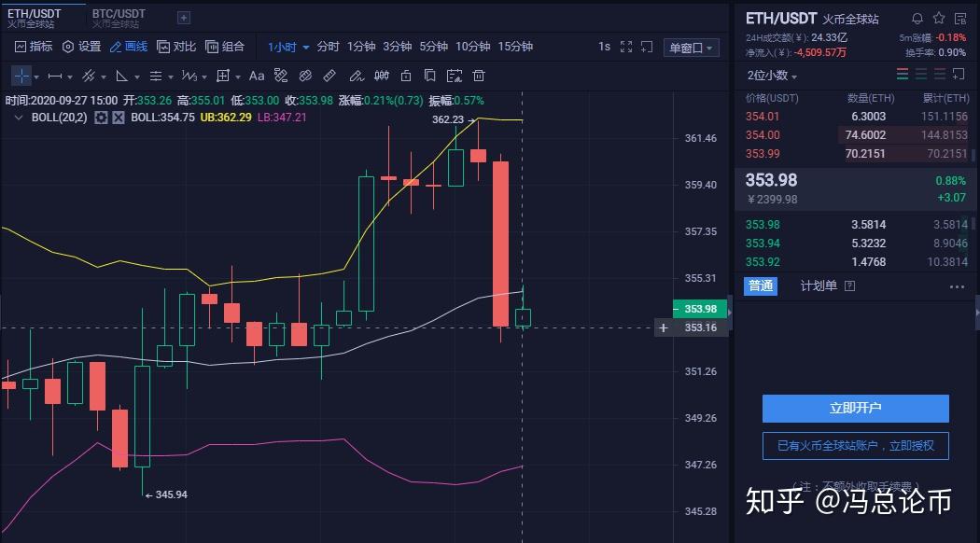The width and height of the screenshot is (980, 543).
Task: Expand line segment tool options arrow
Action: [69, 77]
